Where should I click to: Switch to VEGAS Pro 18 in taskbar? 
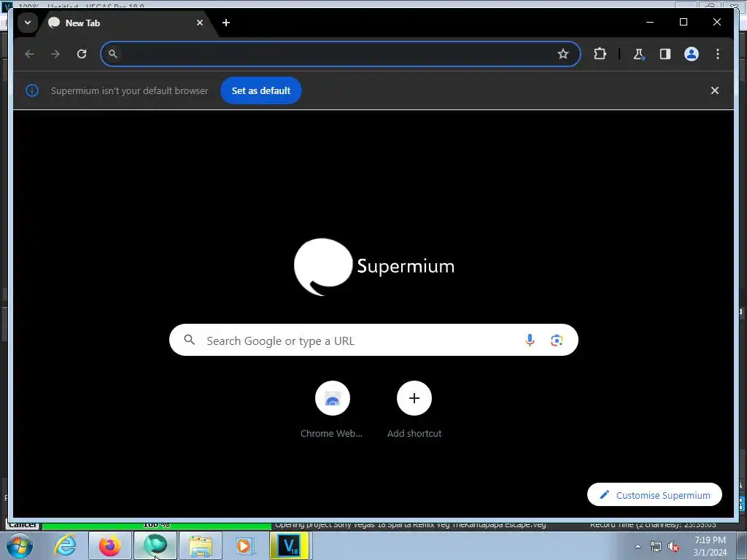click(290, 545)
